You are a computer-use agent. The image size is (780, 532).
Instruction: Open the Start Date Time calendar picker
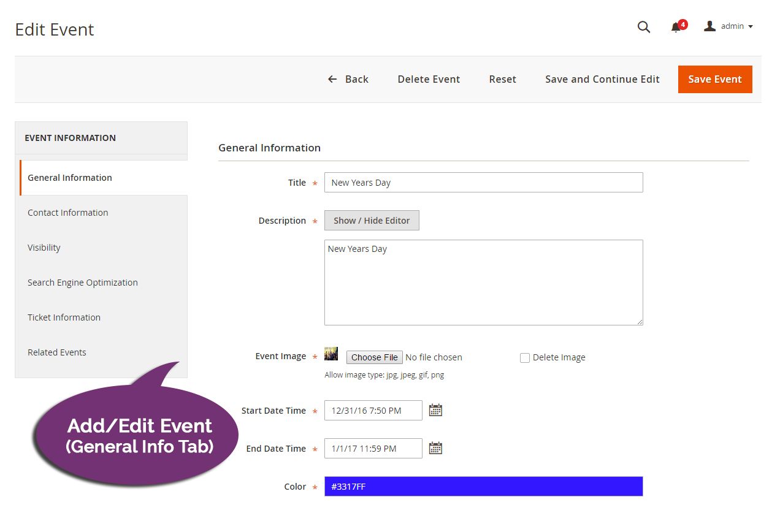coord(435,409)
